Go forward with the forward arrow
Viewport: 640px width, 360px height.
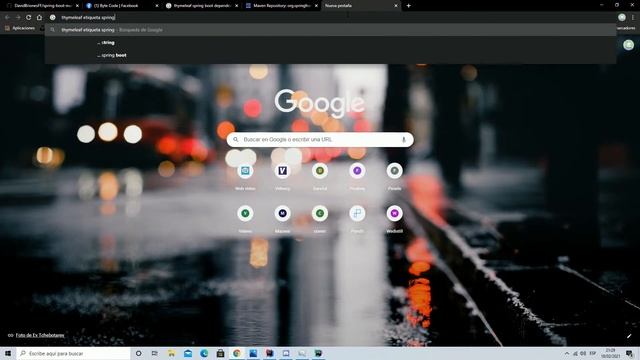[x=18, y=18]
